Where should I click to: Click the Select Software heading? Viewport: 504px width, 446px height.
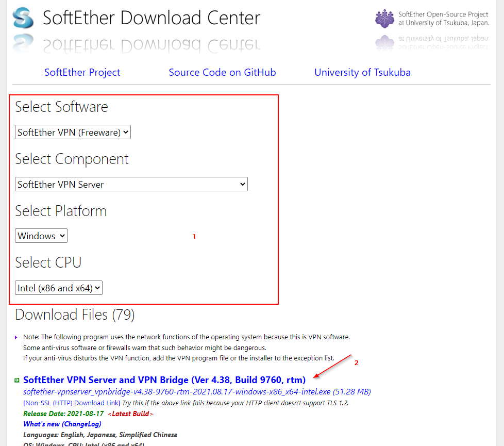point(61,107)
